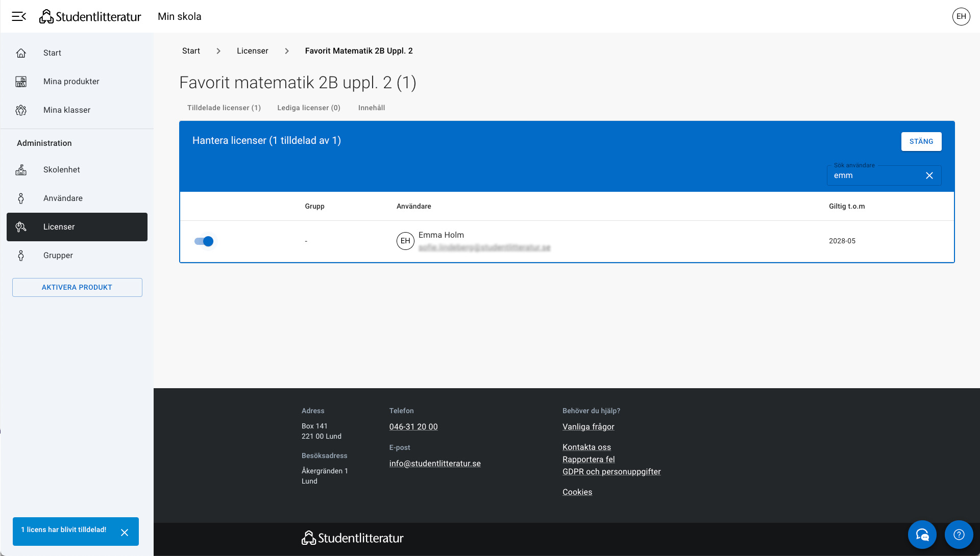Select Tilldelade licenser tab
The width and height of the screenshot is (980, 556).
pos(224,108)
